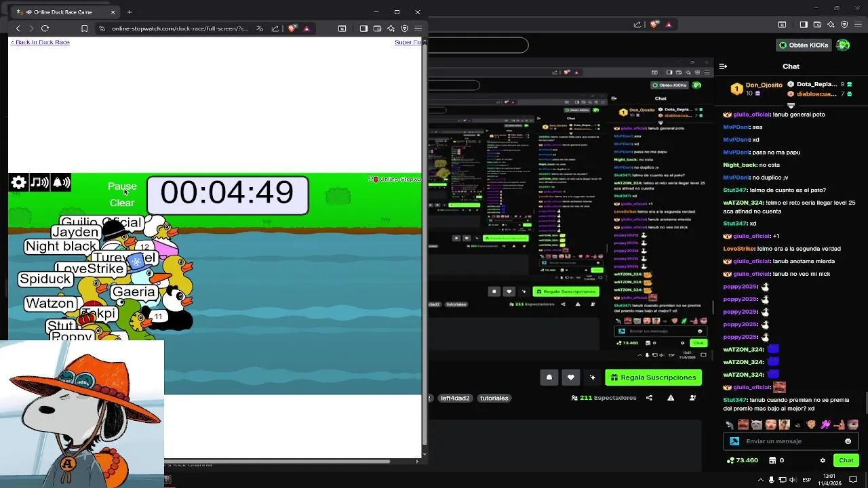Bookmark the duck race page
Image resolution: width=868 pixels, height=488 pixels.
click(84, 28)
